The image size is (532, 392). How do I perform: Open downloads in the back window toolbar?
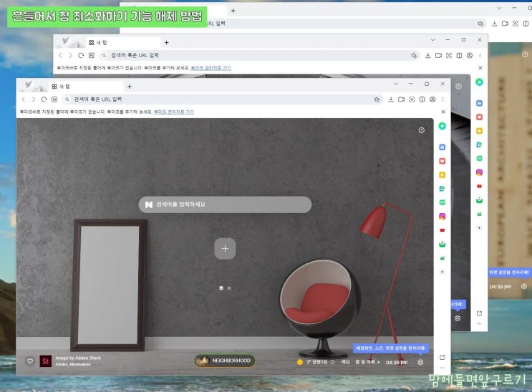[494, 24]
